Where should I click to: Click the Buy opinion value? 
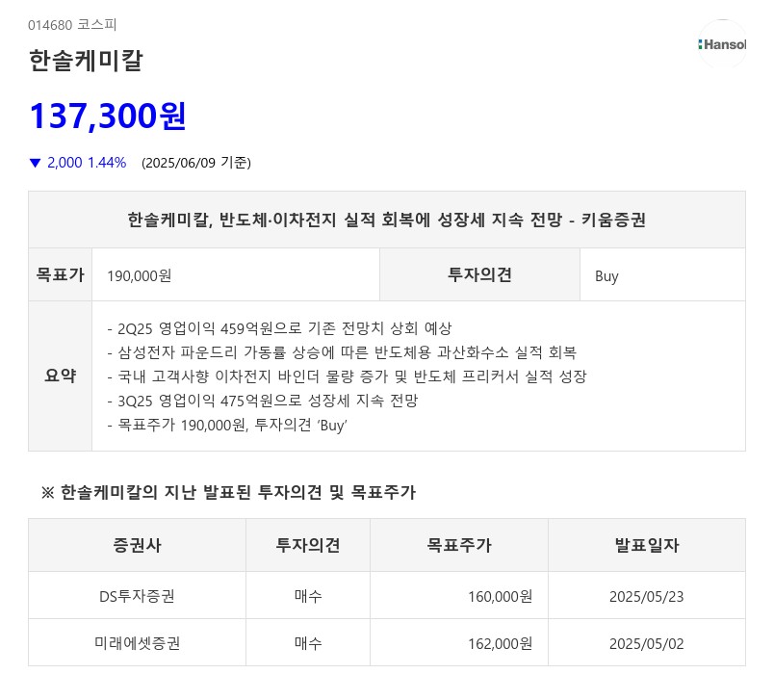pos(606,276)
